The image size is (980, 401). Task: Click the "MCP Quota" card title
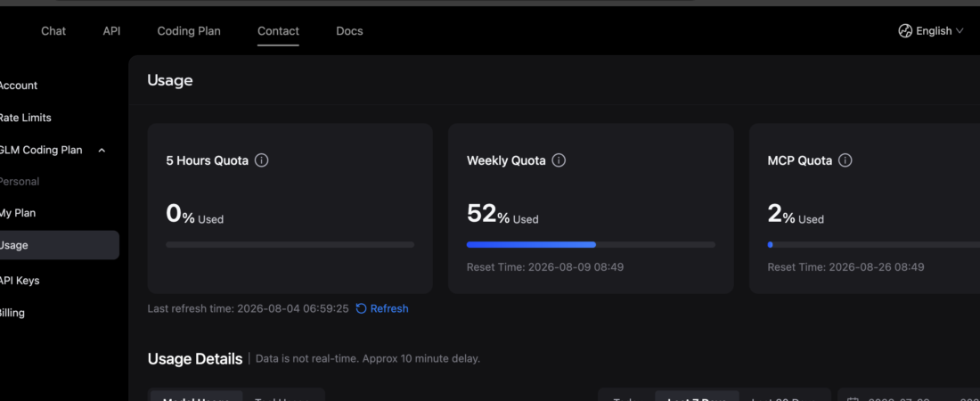pos(800,160)
